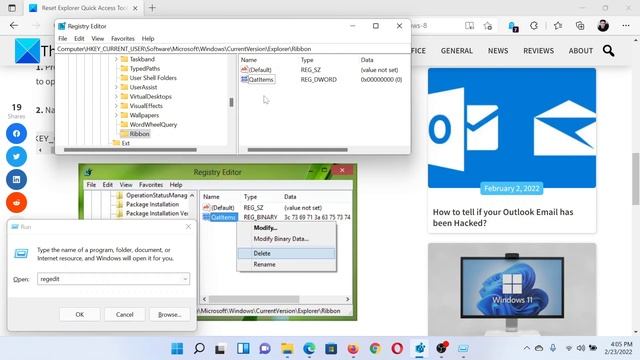Open Outlook Email Hacked article link
The height and width of the screenshot is (360, 640).
pyautogui.click(x=503, y=218)
